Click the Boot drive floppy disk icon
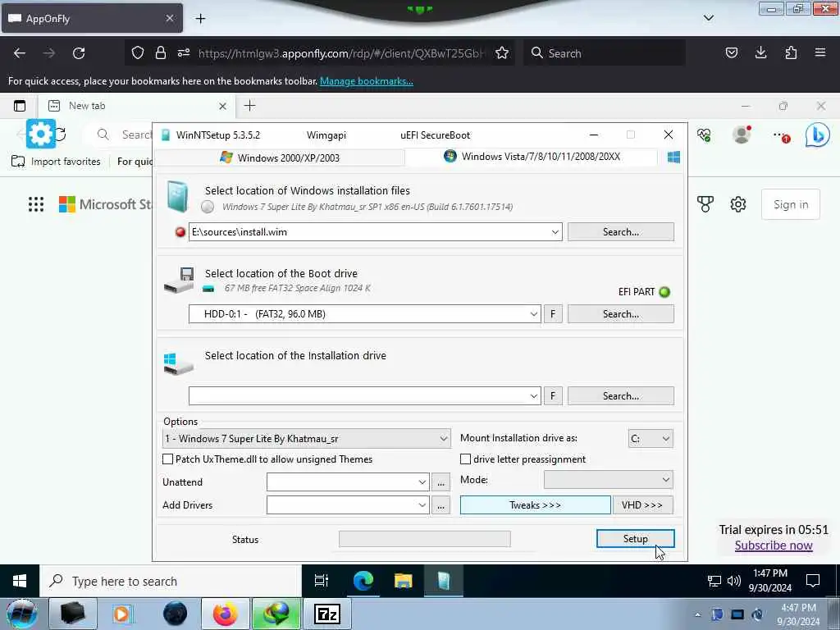 (x=180, y=279)
